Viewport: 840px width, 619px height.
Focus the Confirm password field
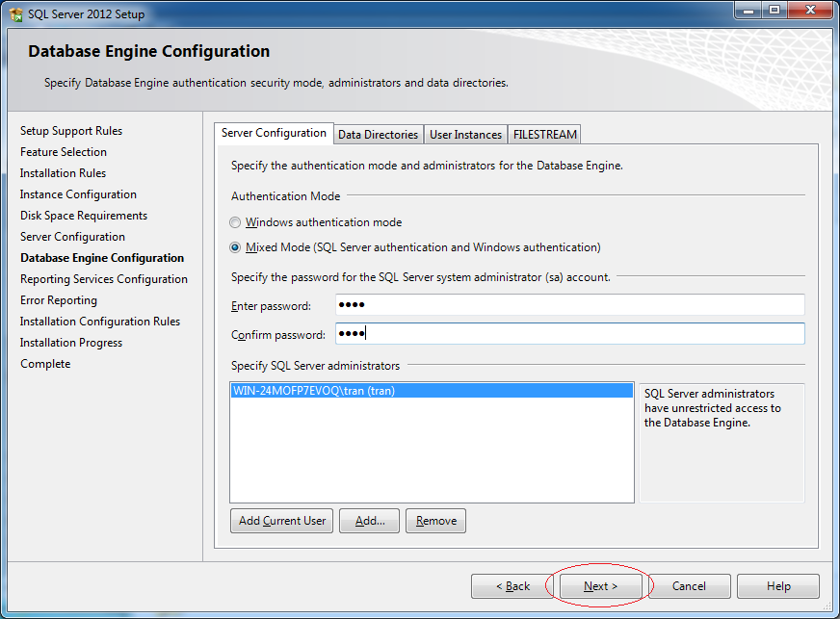click(570, 334)
